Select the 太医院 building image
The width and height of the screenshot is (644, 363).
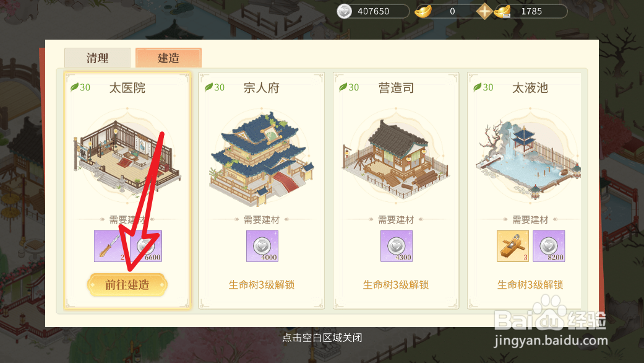(127, 155)
